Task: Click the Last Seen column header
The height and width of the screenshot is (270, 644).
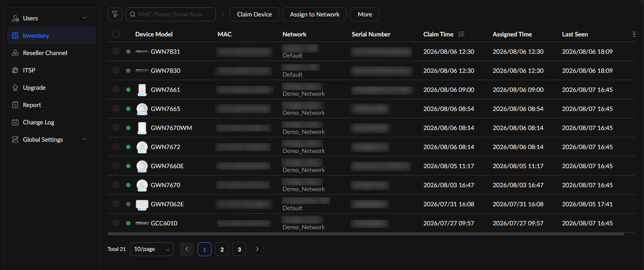Action: point(575,34)
